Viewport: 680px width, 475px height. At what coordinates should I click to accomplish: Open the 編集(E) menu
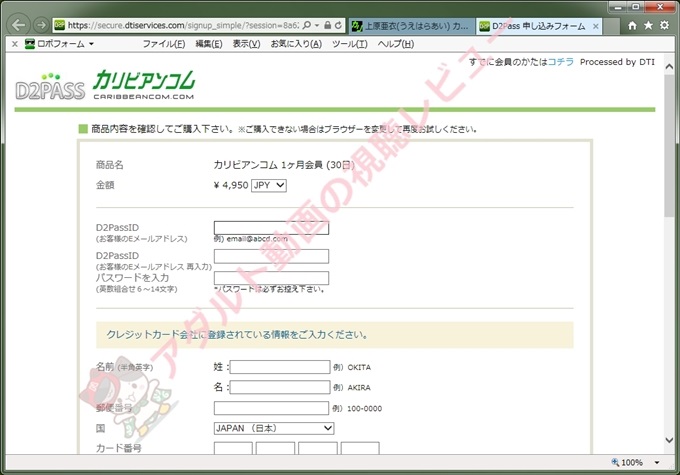point(209,44)
